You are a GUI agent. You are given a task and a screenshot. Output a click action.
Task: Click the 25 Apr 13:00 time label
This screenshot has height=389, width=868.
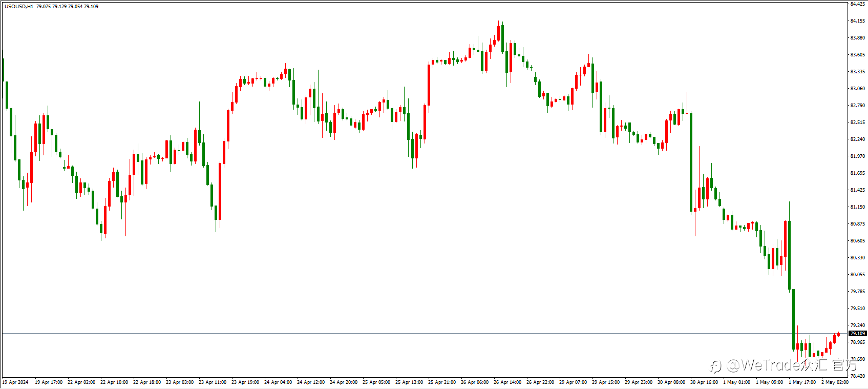point(409,382)
